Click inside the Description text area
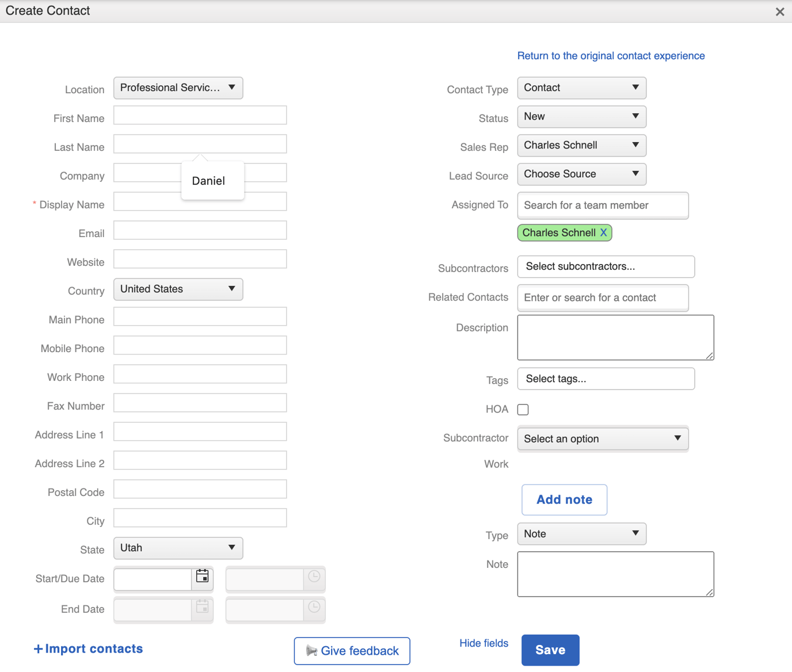Viewport: 792px width, 672px height. [x=615, y=337]
